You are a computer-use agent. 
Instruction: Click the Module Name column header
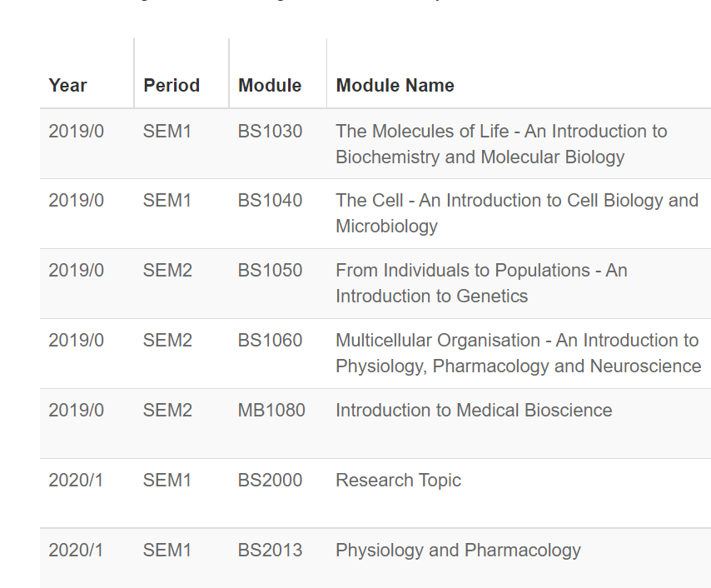(x=395, y=85)
